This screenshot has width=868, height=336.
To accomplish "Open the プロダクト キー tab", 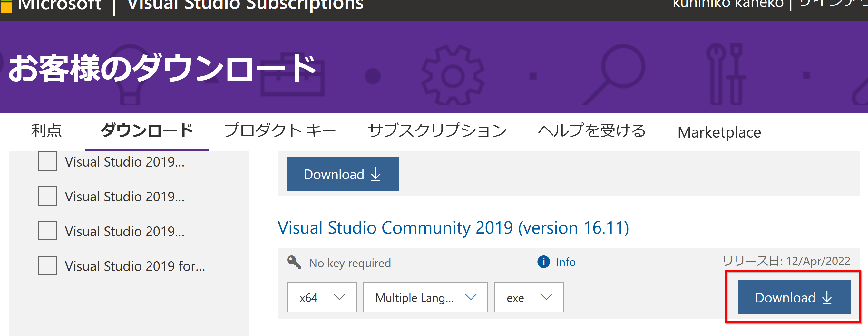I will tap(280, 130).
